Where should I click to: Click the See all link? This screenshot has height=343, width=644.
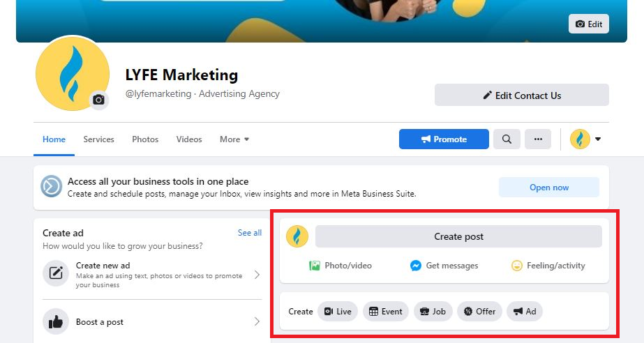[x=249, y=233]
